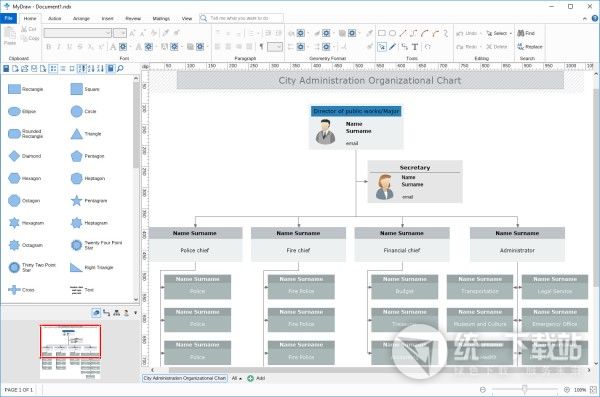The height and width of the screenshot is (397, 600).
Task: Open the All pages dropdown
Action: click(237, 378)
